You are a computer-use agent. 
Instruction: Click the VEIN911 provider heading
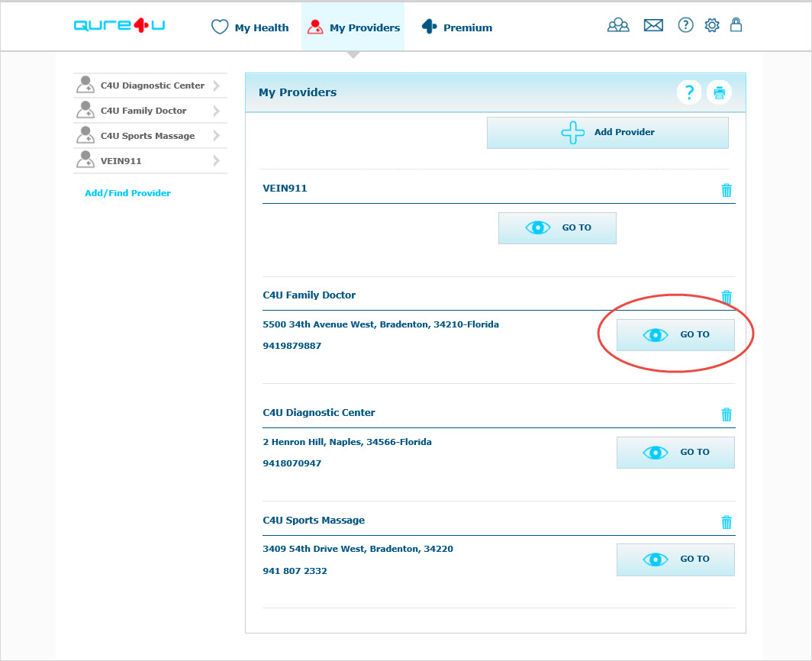[285, 188]
